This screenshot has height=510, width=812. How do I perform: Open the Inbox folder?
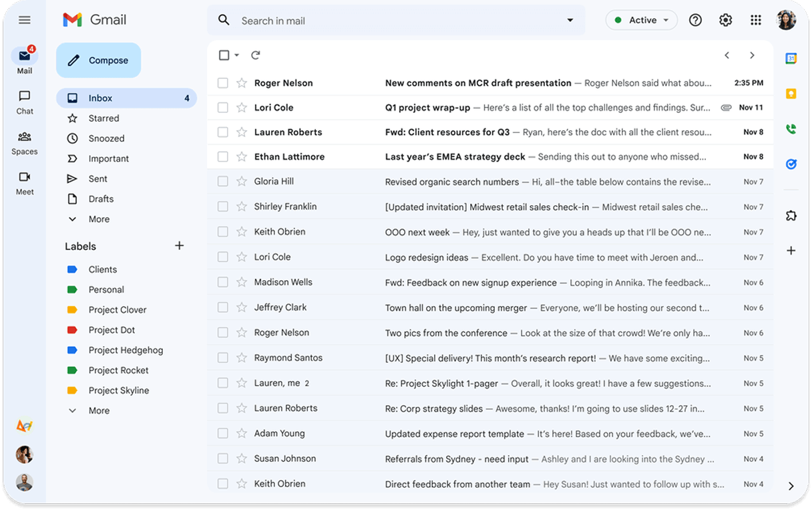[x=126, y=98]
